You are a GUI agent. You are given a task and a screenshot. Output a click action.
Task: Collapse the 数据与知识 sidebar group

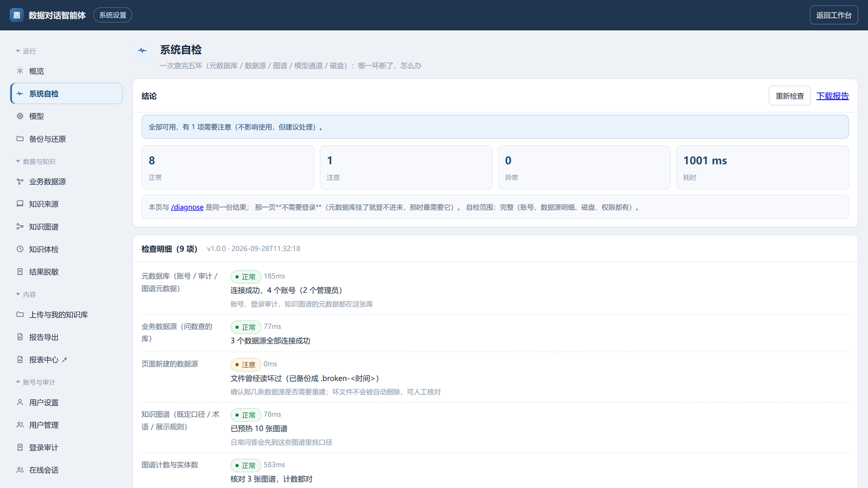click(x=35, y=162)
